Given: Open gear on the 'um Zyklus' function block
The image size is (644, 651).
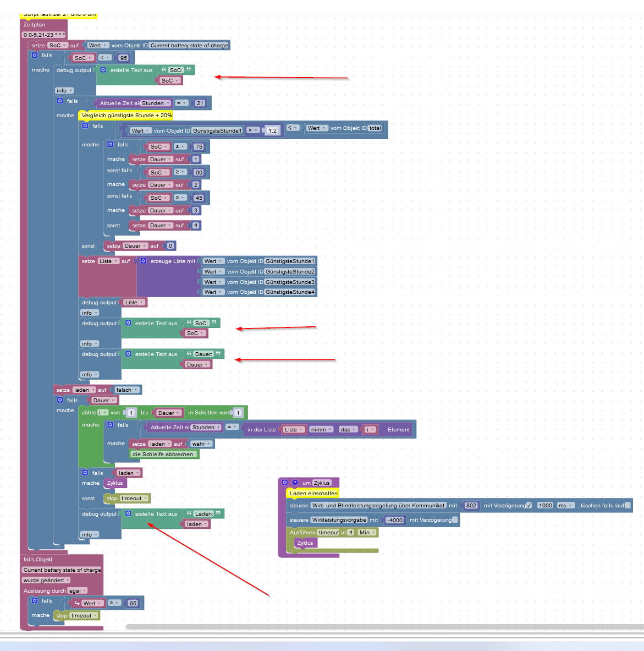Looking at the screenshot, I should point(285,483).
